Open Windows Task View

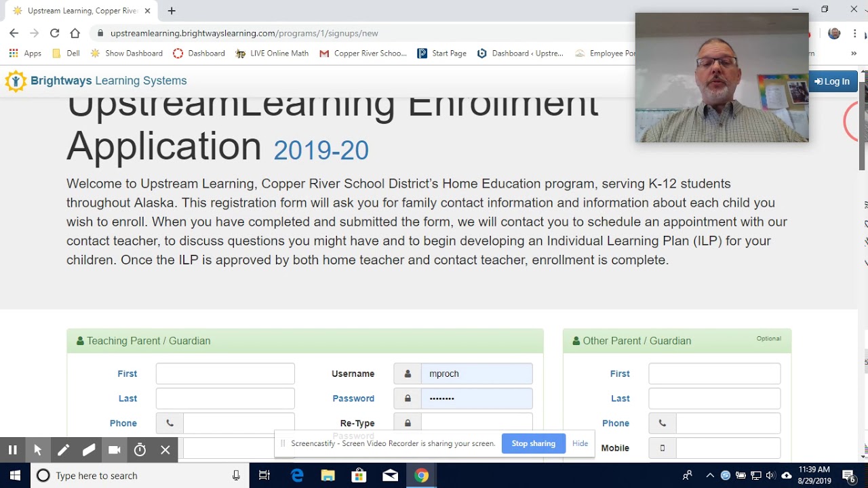click(264, 476)
